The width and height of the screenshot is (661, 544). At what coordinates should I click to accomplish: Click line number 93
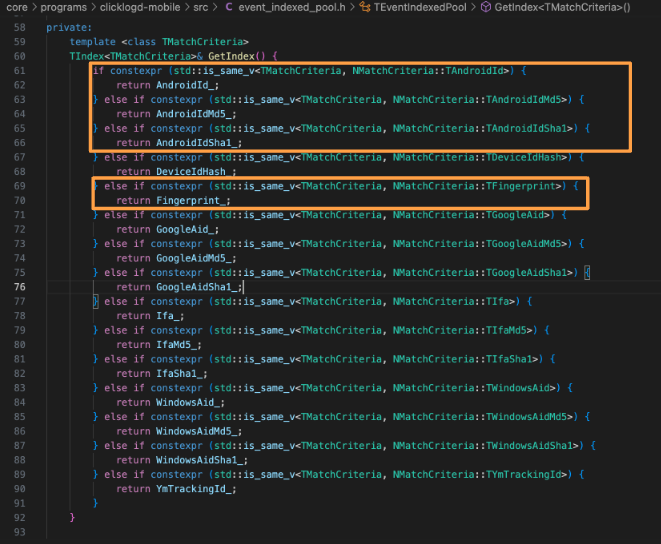point(19,532)
